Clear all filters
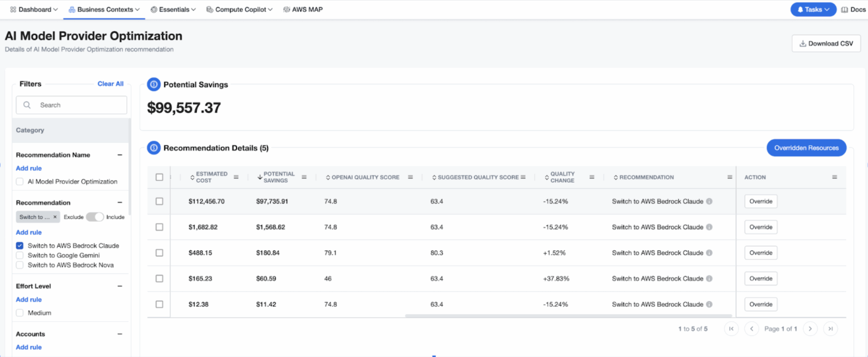868x357 pixels. coord(111,84)
